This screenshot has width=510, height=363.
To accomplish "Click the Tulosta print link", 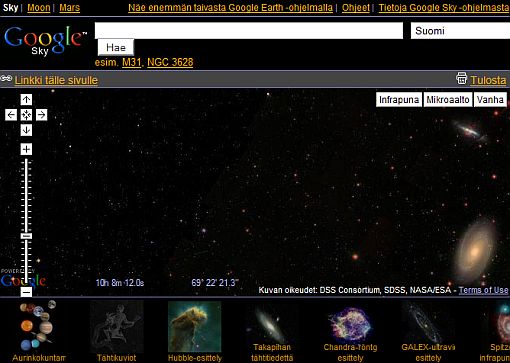I will (488, 80).
